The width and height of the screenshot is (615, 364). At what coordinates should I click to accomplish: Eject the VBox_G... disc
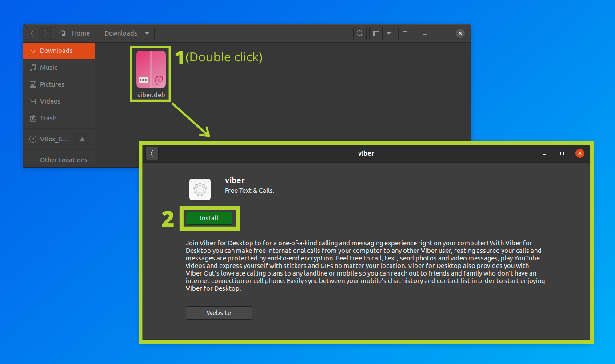(82, 139)
